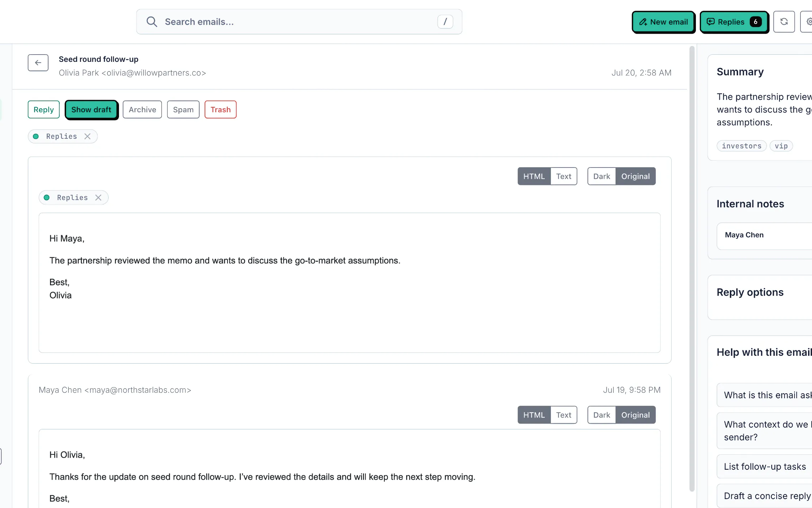Image resolution: width=812 pixels, height=508 pixels.
Task: Click the vertical scrollbar of thread
Action: tap(692, 268)
